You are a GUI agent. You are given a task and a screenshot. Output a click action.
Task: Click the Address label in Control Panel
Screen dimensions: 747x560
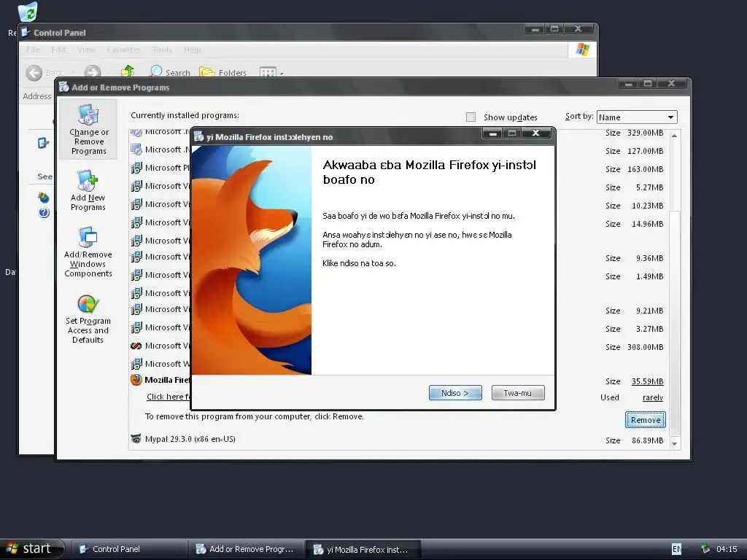tap(37, 96)
